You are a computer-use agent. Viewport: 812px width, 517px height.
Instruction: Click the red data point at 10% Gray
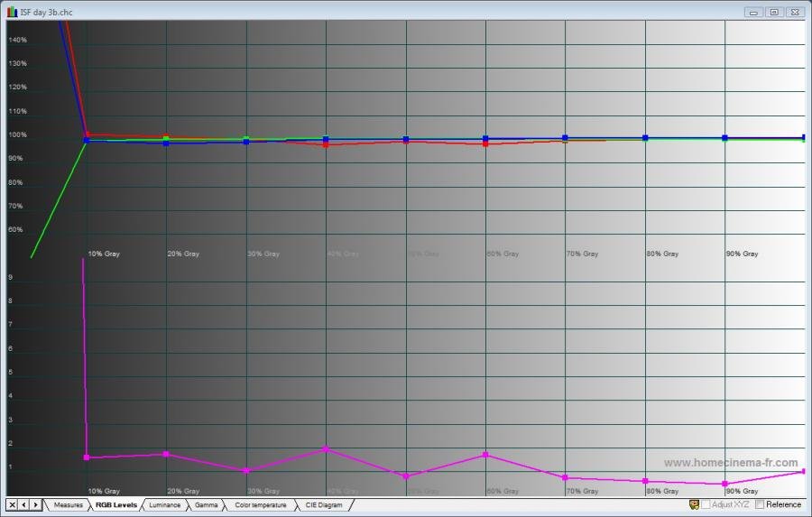click(x=87, y=135)
